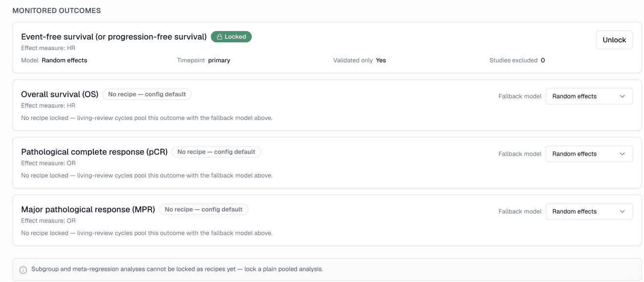Click the green Locked badge
The image size is (644, 282).
[231, 37]
